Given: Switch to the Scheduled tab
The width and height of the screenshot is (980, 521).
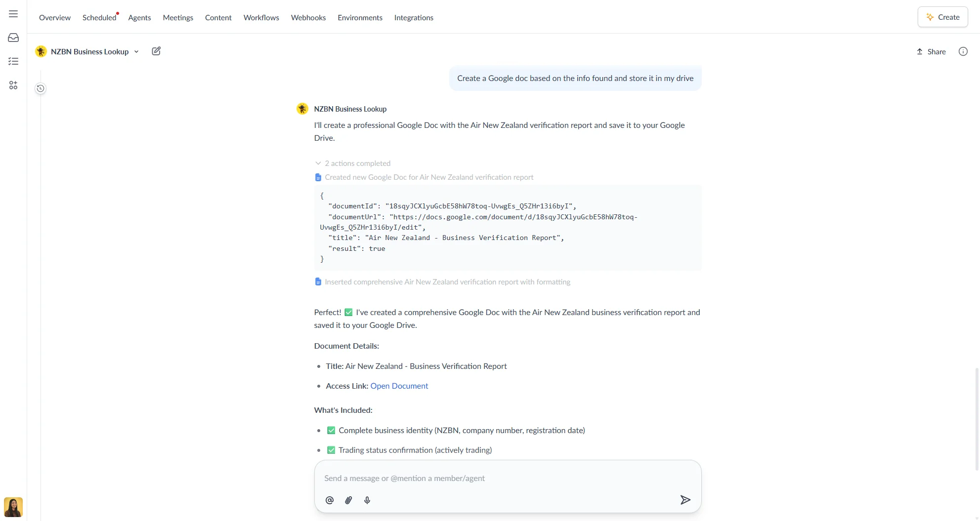Looking at the screenshot, I should pos(99,17).
